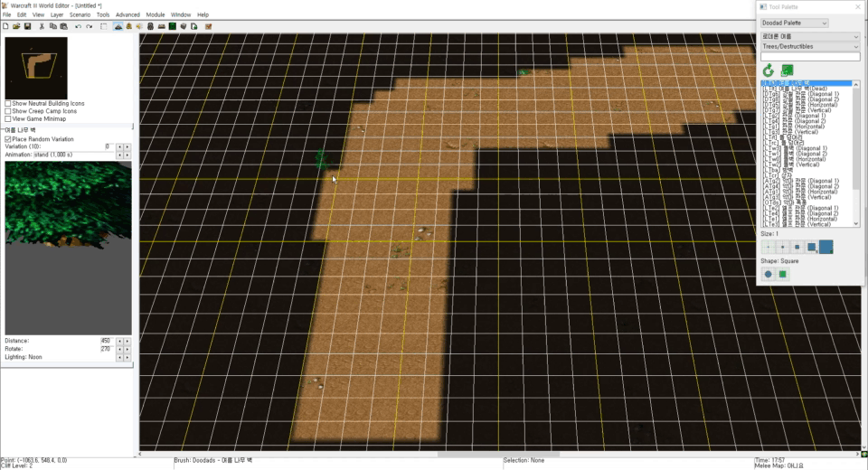Open the Object Editor toolbar icon

pyautogui.click(x=150, y=26)
